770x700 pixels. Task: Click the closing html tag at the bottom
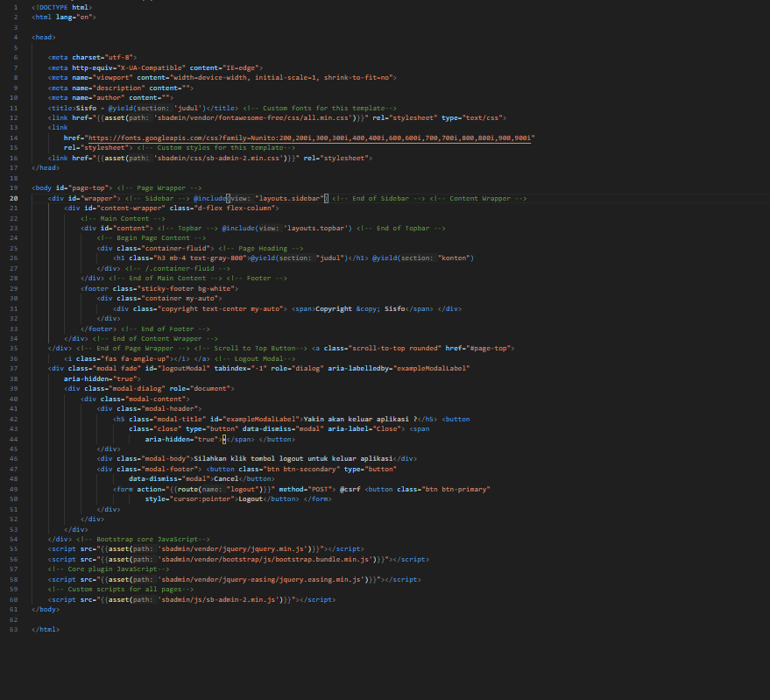(46, 629)
